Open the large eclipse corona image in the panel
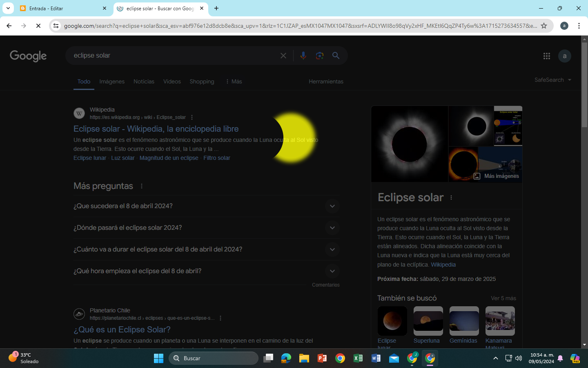Viewport: 588px width, 368px height. (x=410, y=144)
